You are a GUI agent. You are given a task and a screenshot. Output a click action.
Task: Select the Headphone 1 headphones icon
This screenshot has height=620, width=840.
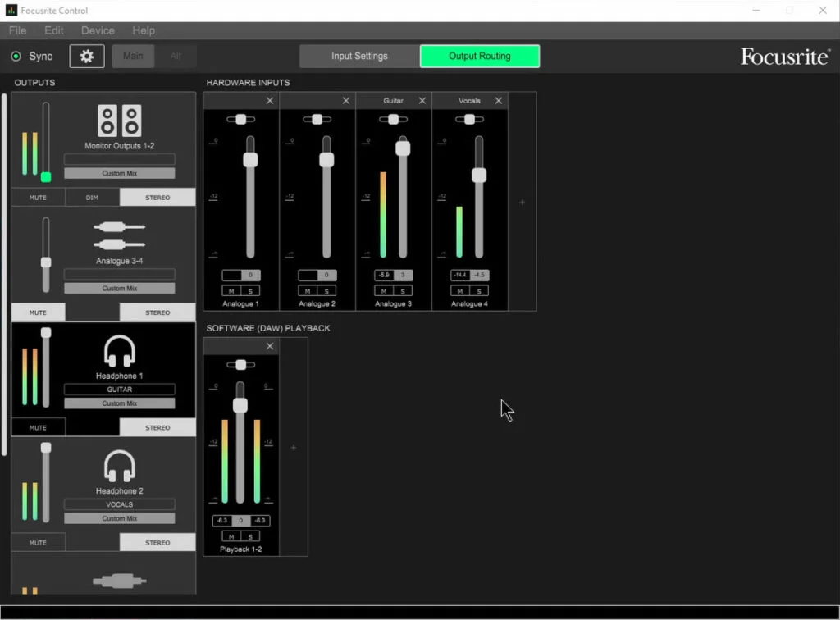[120, 351]
